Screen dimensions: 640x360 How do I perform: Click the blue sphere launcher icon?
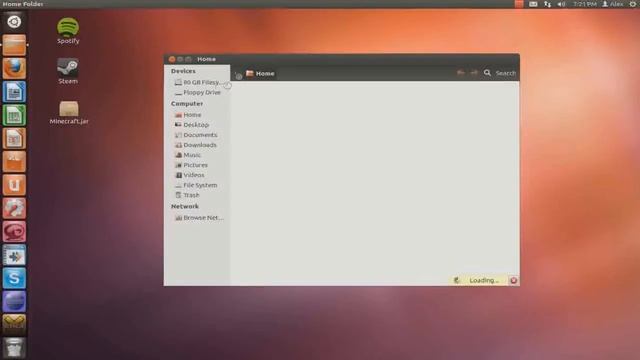point(14,302)
